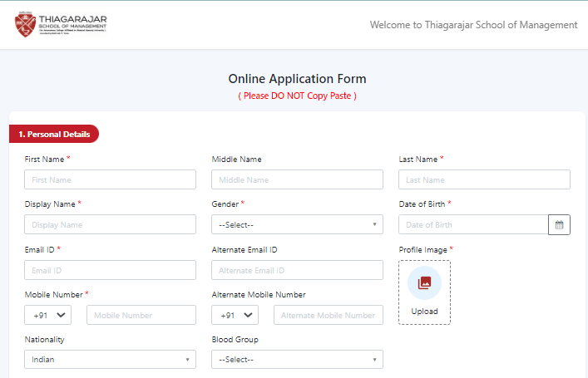Click the Please DO NOT Copy Paste notice
The height and width of the screenshot is (378, 588).
[298, 96]
